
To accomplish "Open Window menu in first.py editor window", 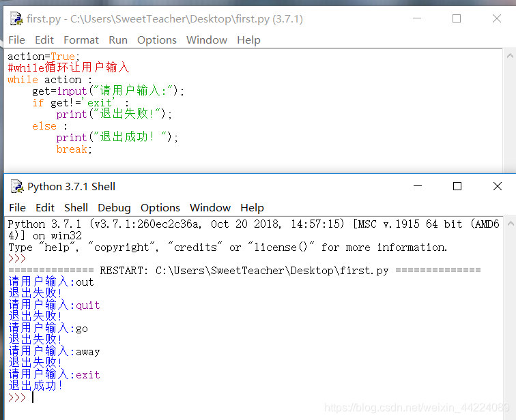I will pyautogui.click(x=207, y=40).
